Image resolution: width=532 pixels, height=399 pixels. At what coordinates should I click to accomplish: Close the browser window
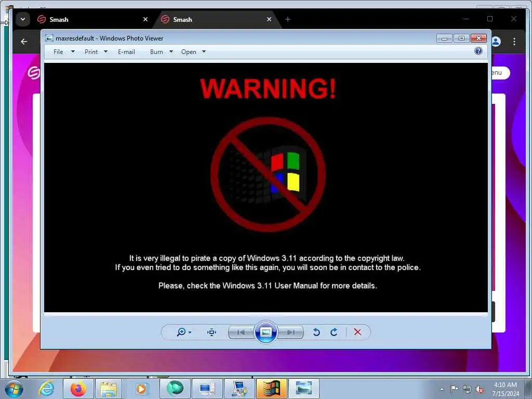[x=514, y=19]
